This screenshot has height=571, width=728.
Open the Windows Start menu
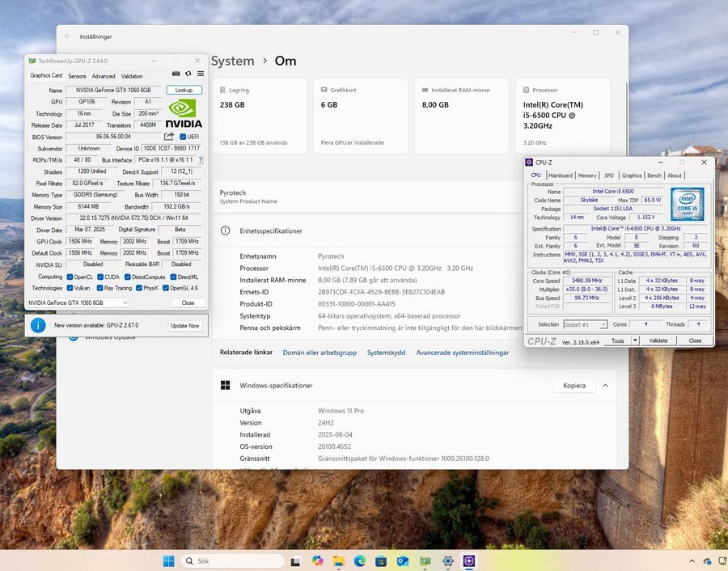click(x=168, y=561)
